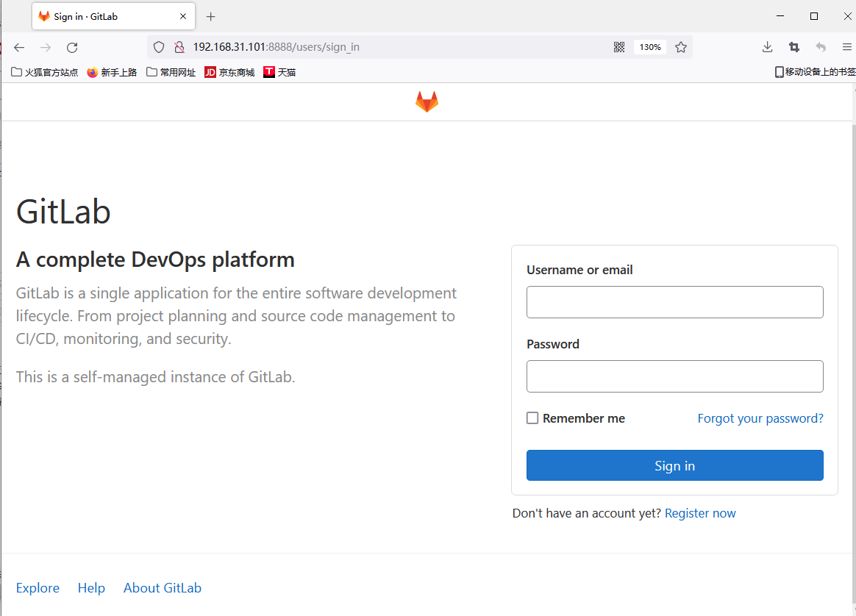Open the hamburger application menu
Image resolution: width=856 pixels, height=616 pixels.
coord(847,46)
